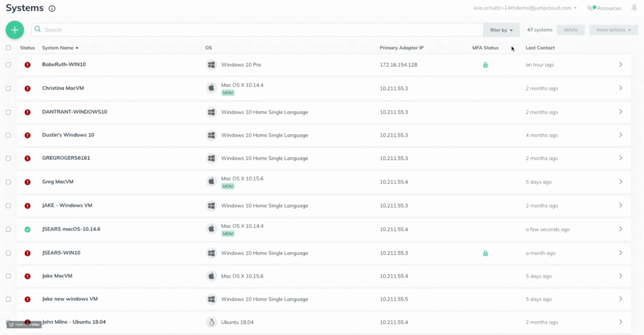The height and width of the screenshot is (335, 644).
Task: Expand GREGROGERS6161 row details chevron
Action: click(x=620, y=158)
